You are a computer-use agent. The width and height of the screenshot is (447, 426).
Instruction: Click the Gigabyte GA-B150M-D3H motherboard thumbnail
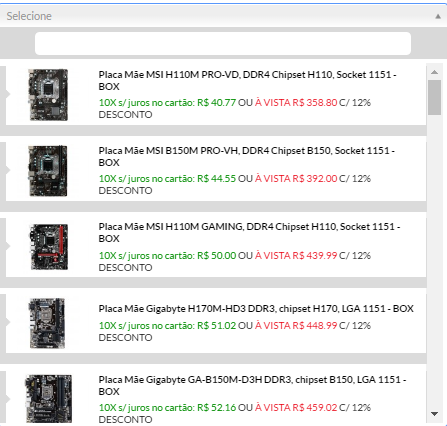click(49, 399)
